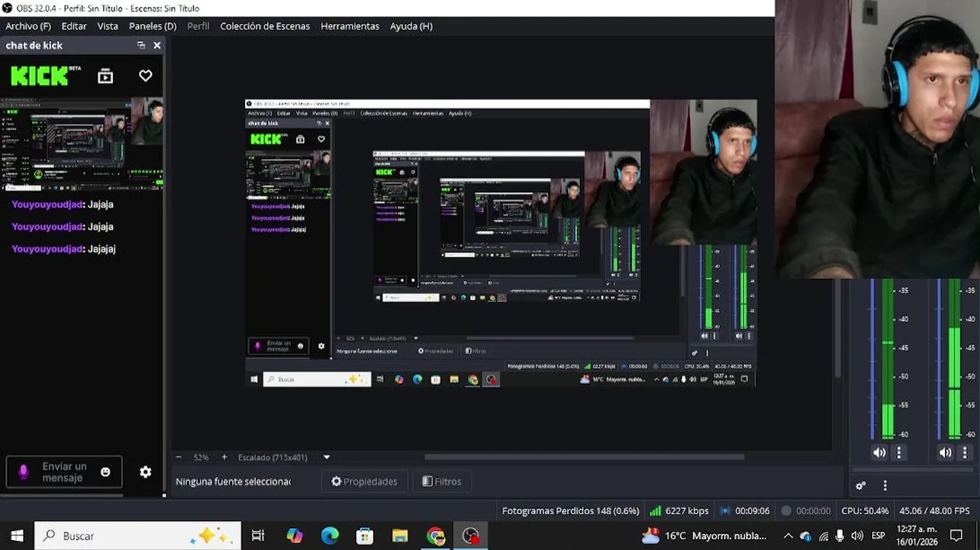Open Copilot from the taskbar
The image size is (980, 550).
point(294,535)
